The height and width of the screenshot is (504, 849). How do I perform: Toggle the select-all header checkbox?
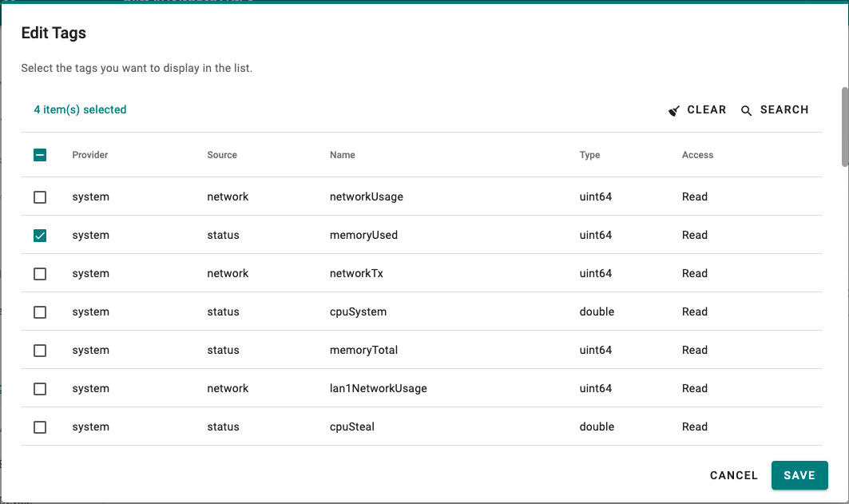40,155
